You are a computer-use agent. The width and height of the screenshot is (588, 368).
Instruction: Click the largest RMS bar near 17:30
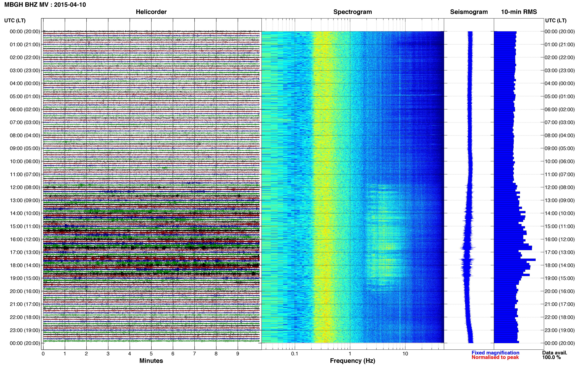point(515,260)
